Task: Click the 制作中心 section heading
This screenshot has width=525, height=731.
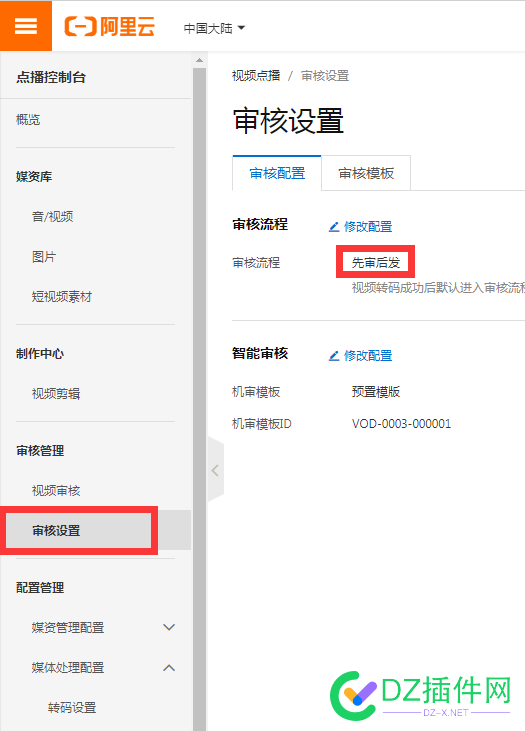Action: (40, 354)
